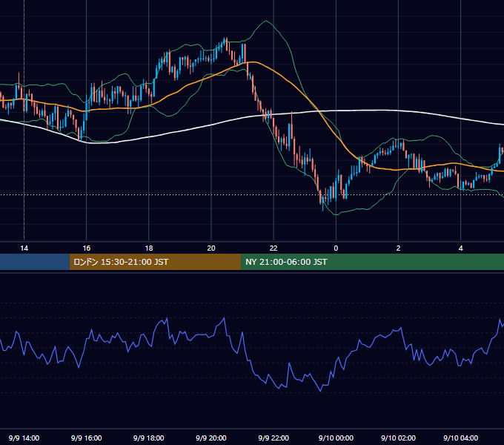
Task: Click the 0 hour label on price chart axis
Action: [x=336, y=248]
